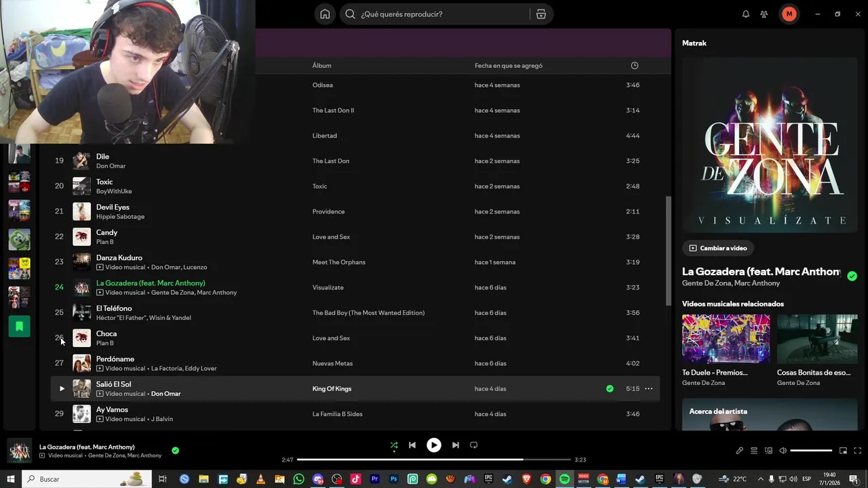Image resolution: width=868 pixels, height=488 pixels.
Task: Open the notifications bell
Action: (746, 14)
